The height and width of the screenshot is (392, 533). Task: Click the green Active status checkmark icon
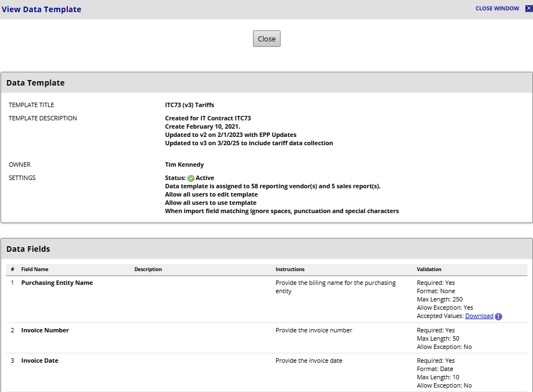(x=191, y=178)
